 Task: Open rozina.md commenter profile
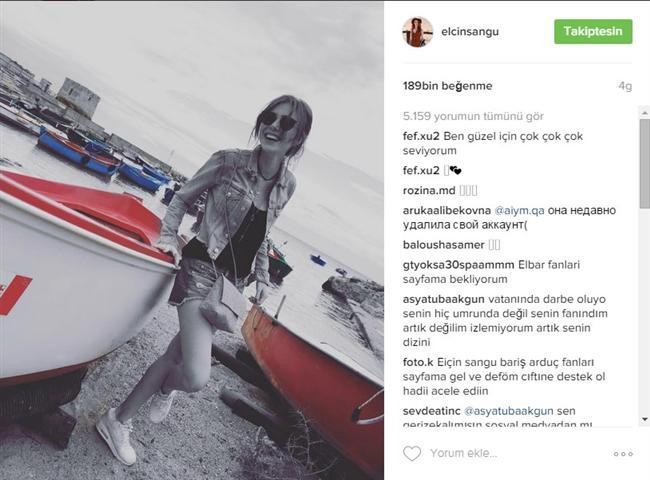click(429, 191)
